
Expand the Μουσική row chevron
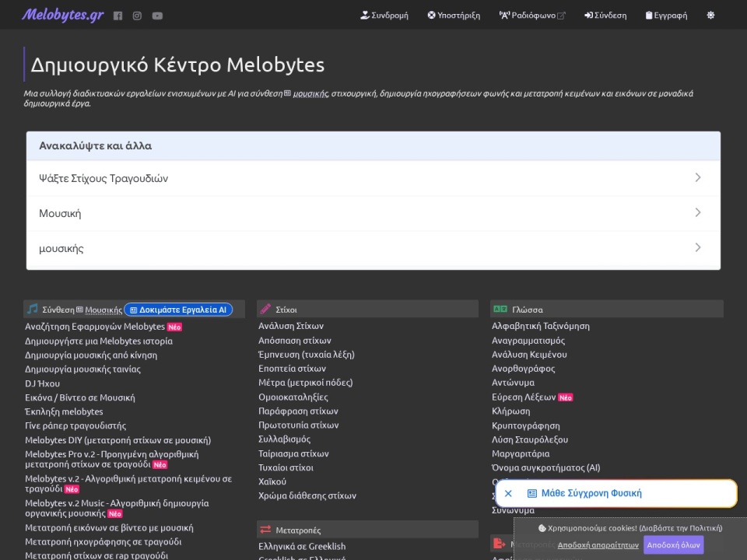pos(698,212)
